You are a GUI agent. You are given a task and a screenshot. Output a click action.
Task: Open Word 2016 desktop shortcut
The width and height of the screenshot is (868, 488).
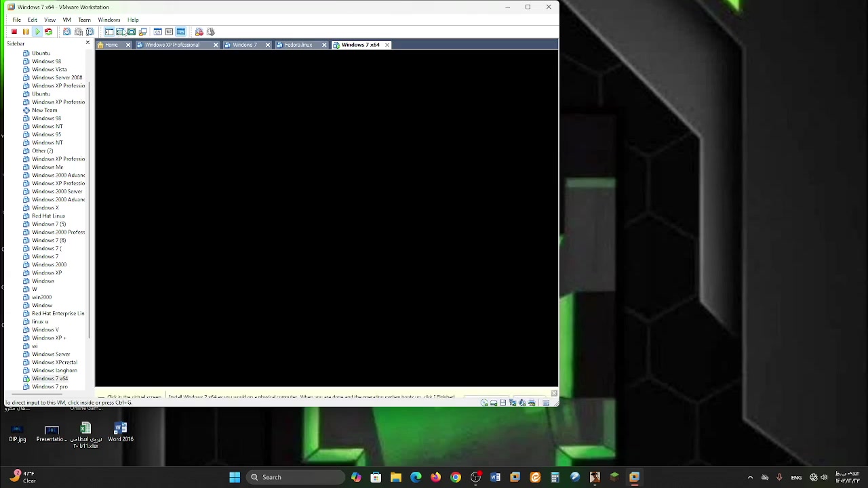[121, 432]
